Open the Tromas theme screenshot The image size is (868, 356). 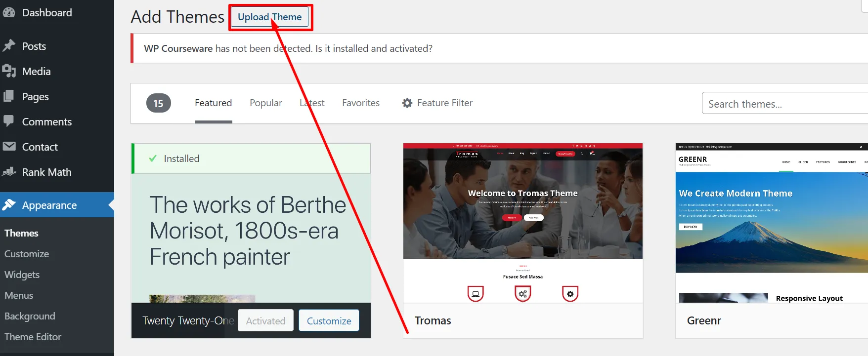coord(523,223)
